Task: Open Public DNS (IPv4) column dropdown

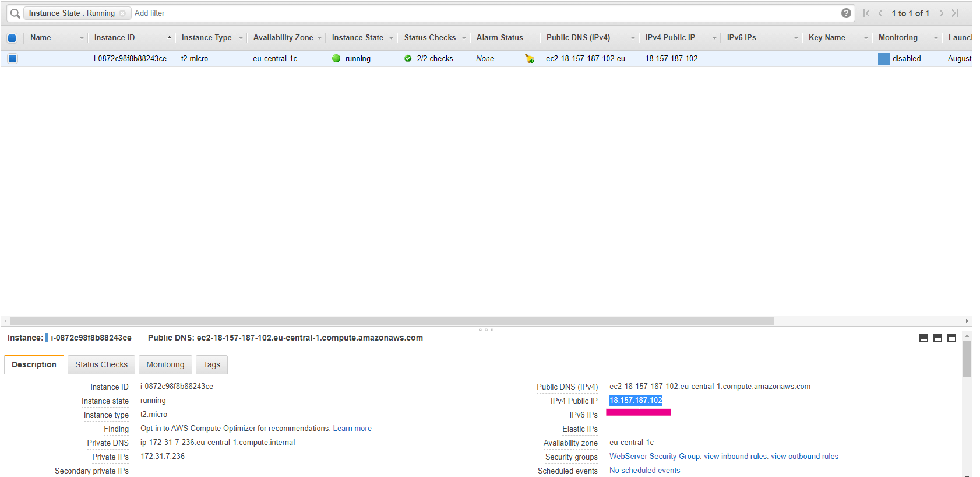Action: [x=633, y=38]
